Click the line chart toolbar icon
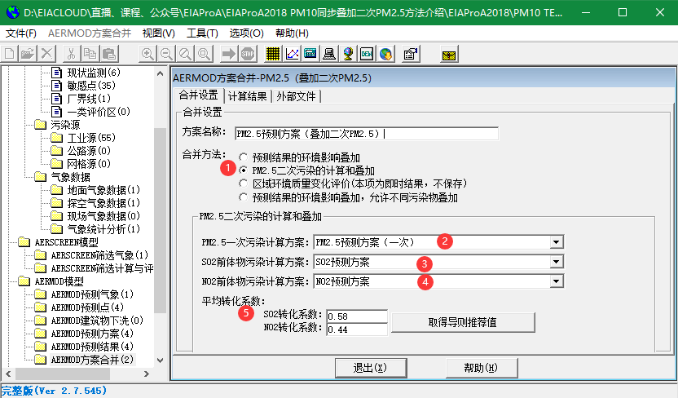 [x=292, y=54]
